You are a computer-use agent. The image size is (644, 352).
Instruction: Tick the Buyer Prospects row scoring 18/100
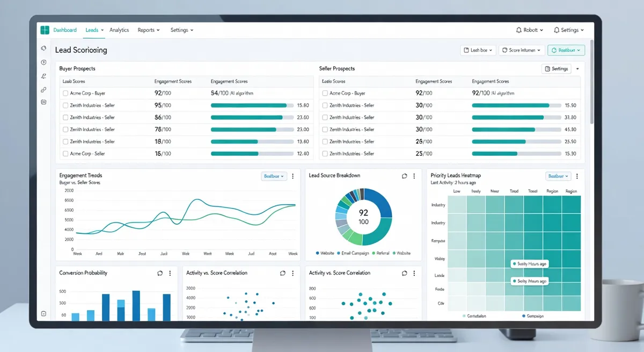pos(65,141)
